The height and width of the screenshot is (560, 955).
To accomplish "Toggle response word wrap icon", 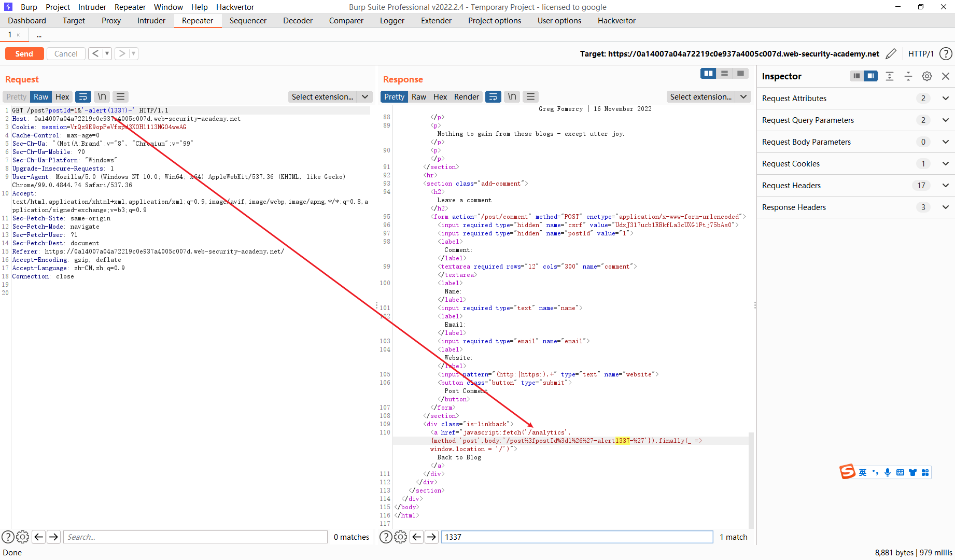I will pyautogui.click(x=493, y=97).
